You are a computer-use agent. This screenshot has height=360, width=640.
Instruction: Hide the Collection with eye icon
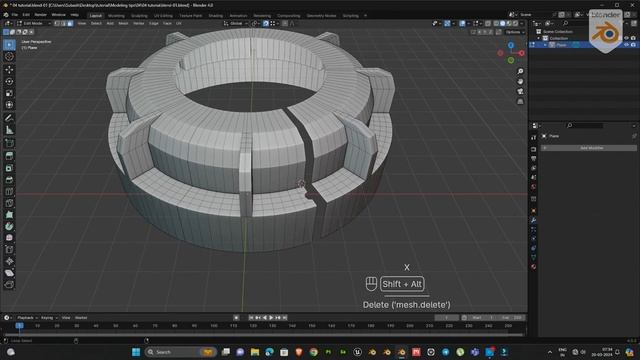[626, 38]
